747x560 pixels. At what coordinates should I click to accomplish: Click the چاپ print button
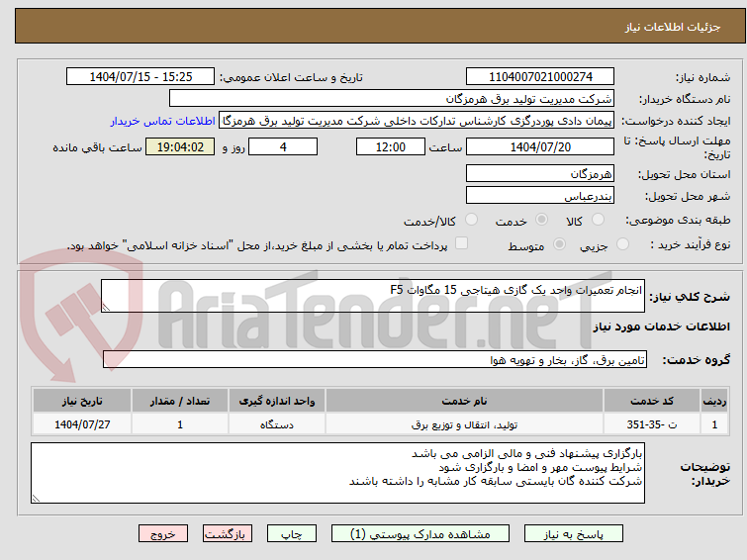[292, 534]
